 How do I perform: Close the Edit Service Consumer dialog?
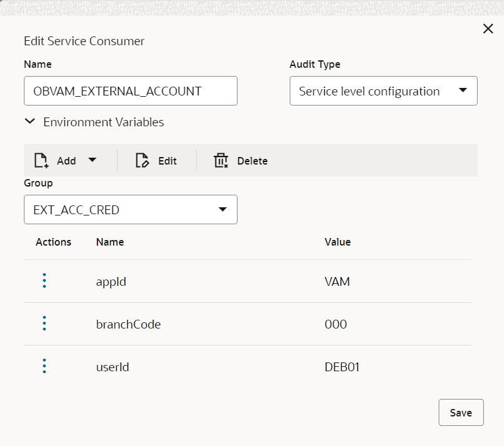click(x=488, y=28)
